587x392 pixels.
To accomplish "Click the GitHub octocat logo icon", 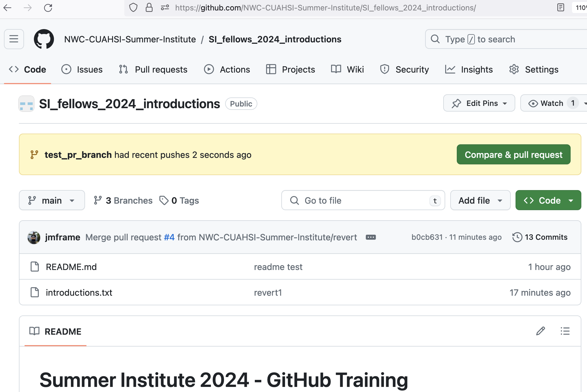I will click(x=44, y=39).
